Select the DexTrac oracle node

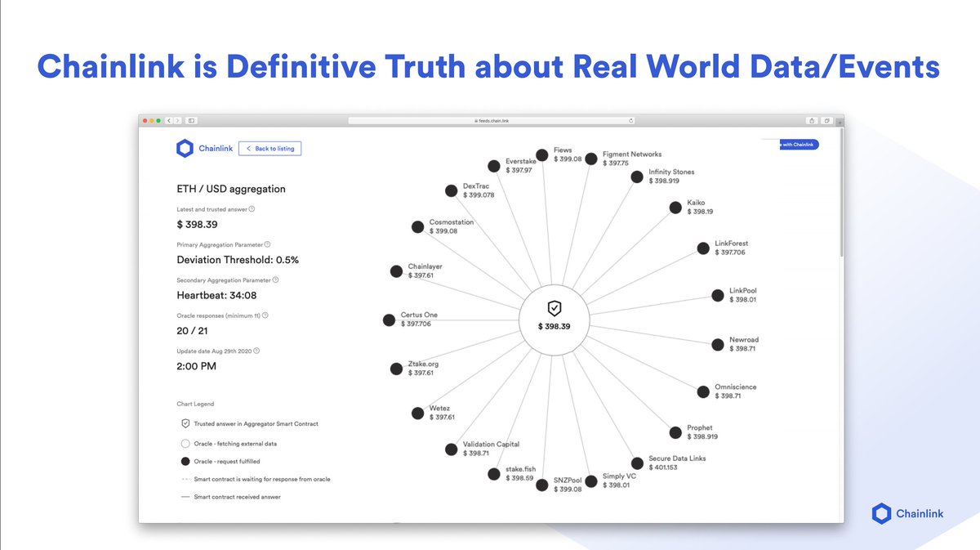(451, 190)
